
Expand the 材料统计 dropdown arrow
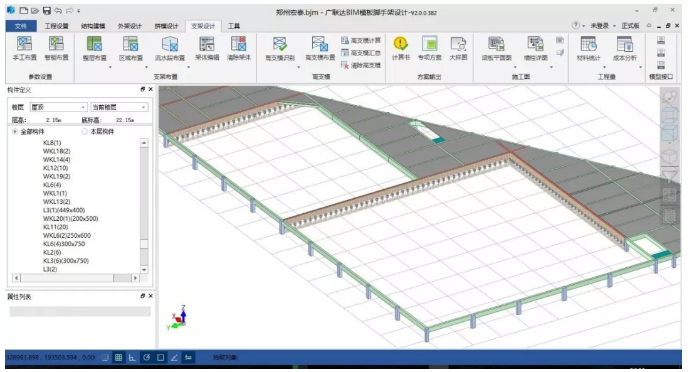pos(604,67)
